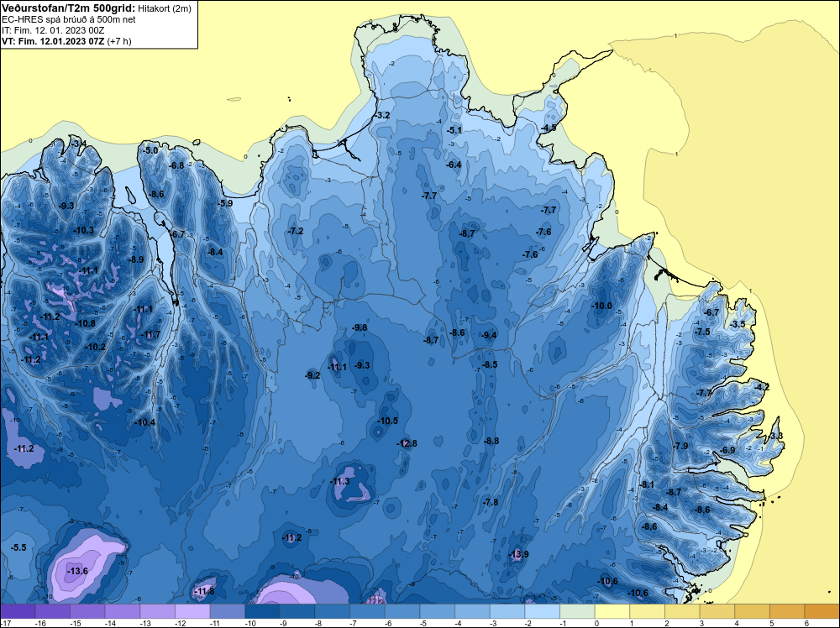Screen dimensions: 840x628
Task: Select the -5.9 temperature value
Action: 225,203
